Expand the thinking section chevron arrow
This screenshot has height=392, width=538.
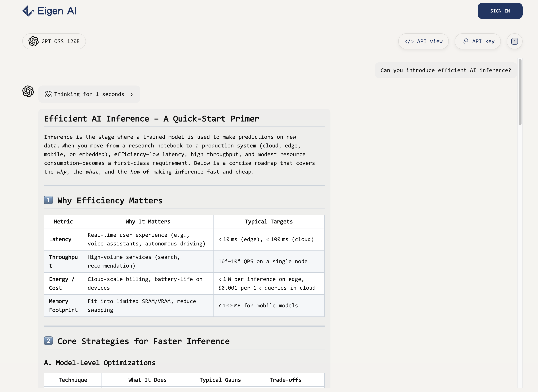click(x=132, y=94)
